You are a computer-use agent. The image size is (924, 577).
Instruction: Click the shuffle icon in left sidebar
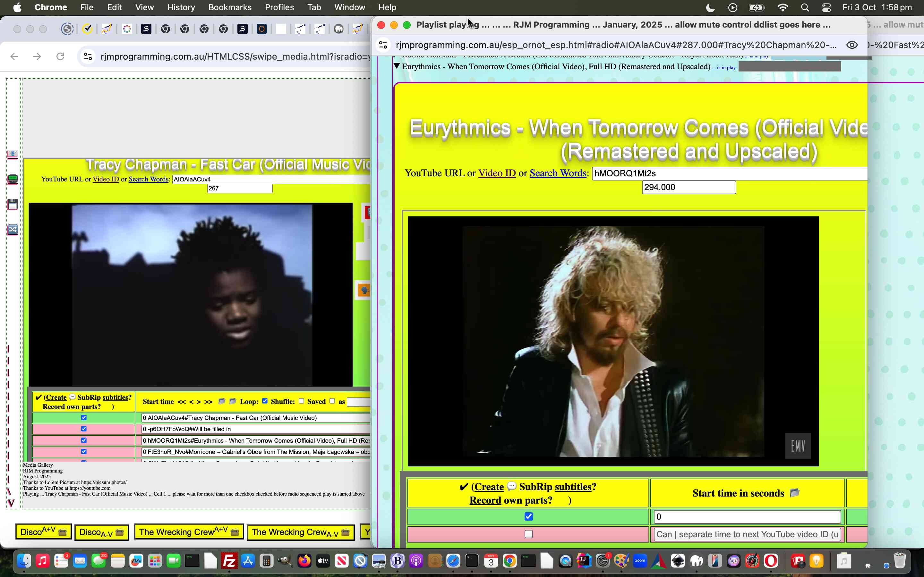coord(13,229)
